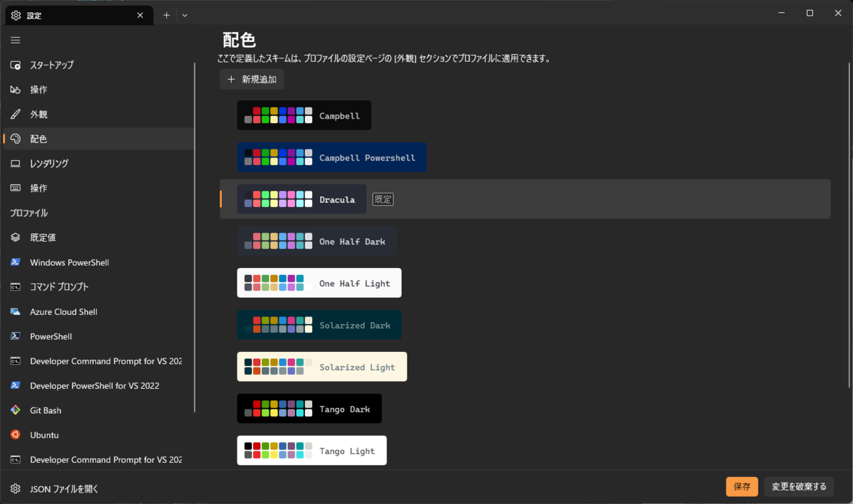Click the 保存 save button
The image size is (853, 504).
pos(742,487)
